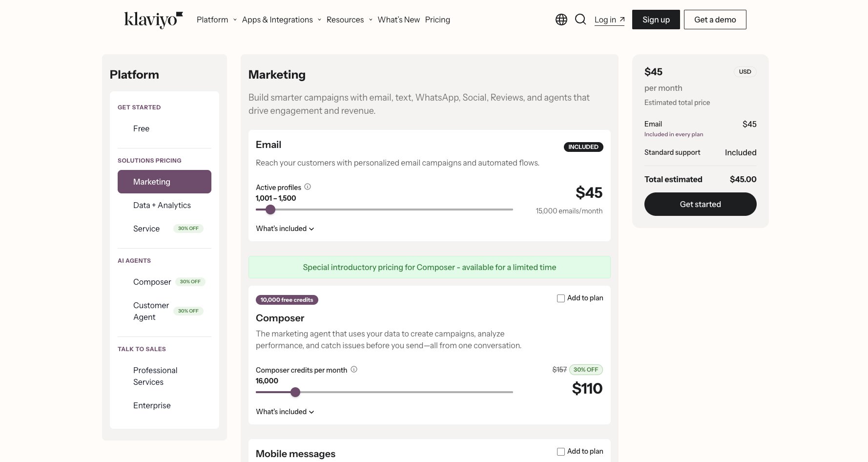
Task: Expand the Resources nav menu
Action: tap(350, 20)
